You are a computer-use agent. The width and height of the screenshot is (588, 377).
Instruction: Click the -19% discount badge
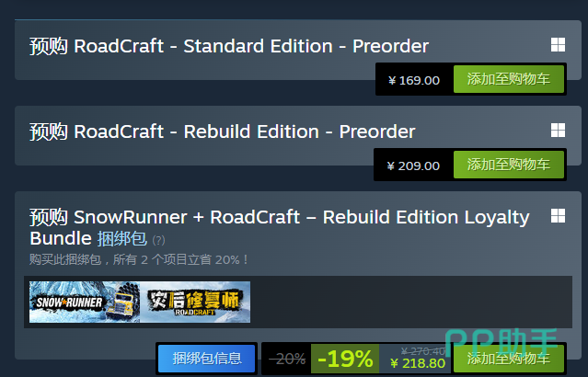click(x=345, y=359)
